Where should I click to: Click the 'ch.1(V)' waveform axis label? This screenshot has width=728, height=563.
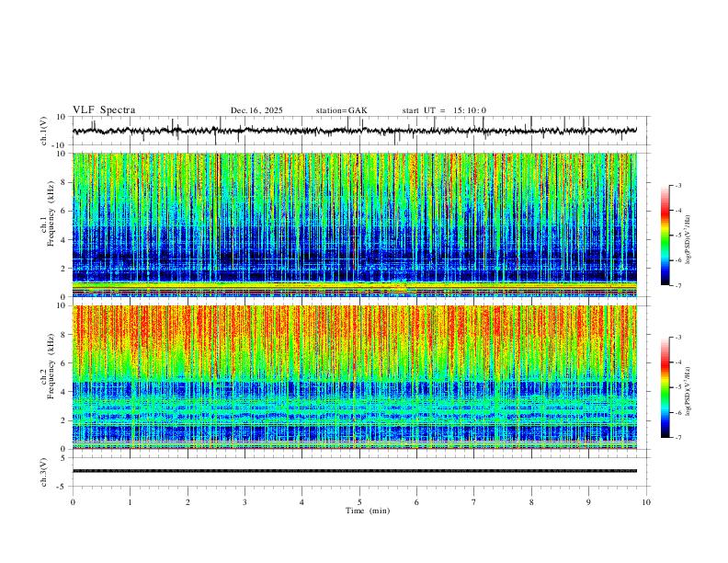point(44,131)
